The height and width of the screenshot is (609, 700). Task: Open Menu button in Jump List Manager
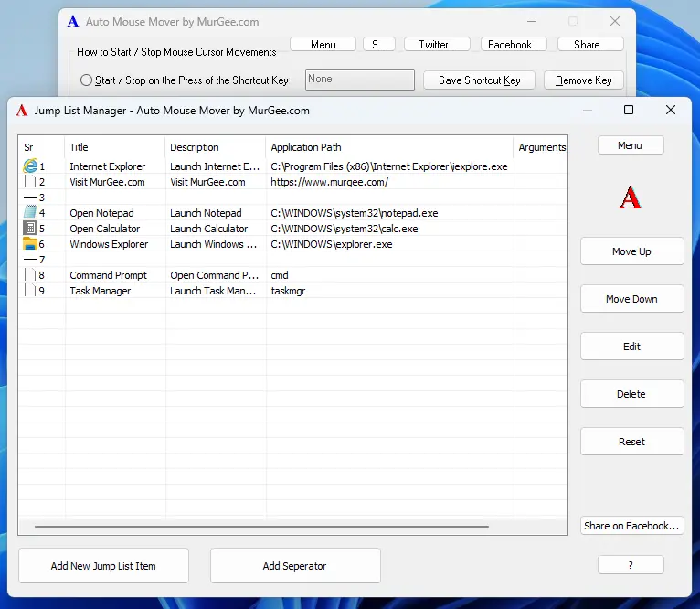[x=630, y=145]
